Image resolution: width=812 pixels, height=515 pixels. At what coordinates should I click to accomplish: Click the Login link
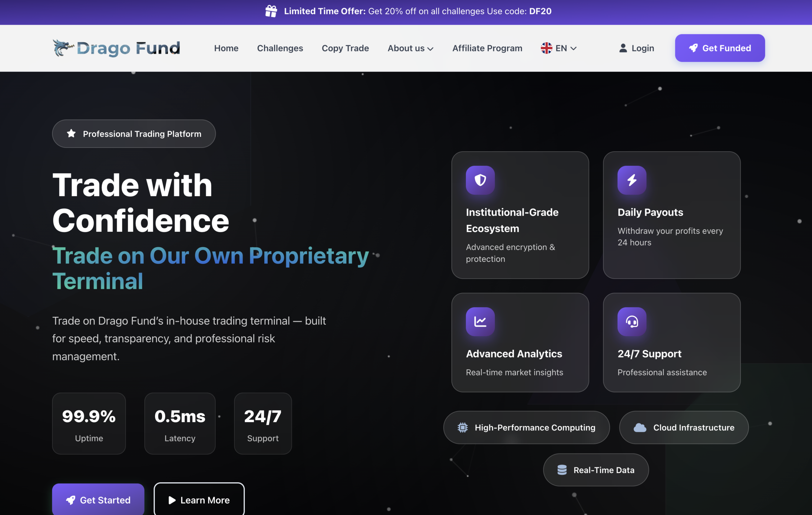[x=636, y=48]
